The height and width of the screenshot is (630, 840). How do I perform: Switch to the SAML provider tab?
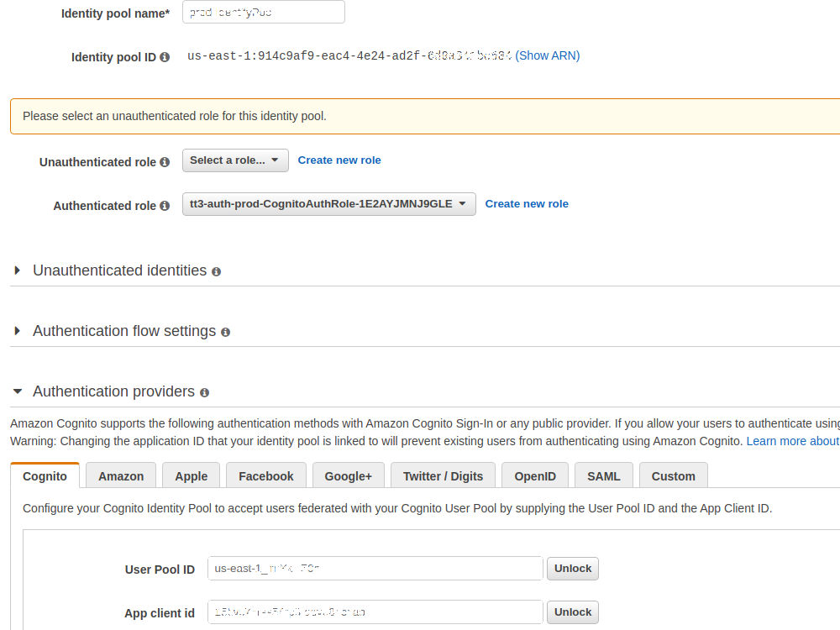point(604,475)
